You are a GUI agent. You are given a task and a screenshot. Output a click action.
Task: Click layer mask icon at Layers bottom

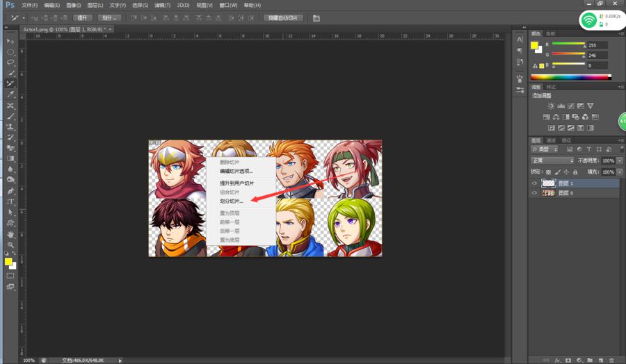[x=568, y=360]
